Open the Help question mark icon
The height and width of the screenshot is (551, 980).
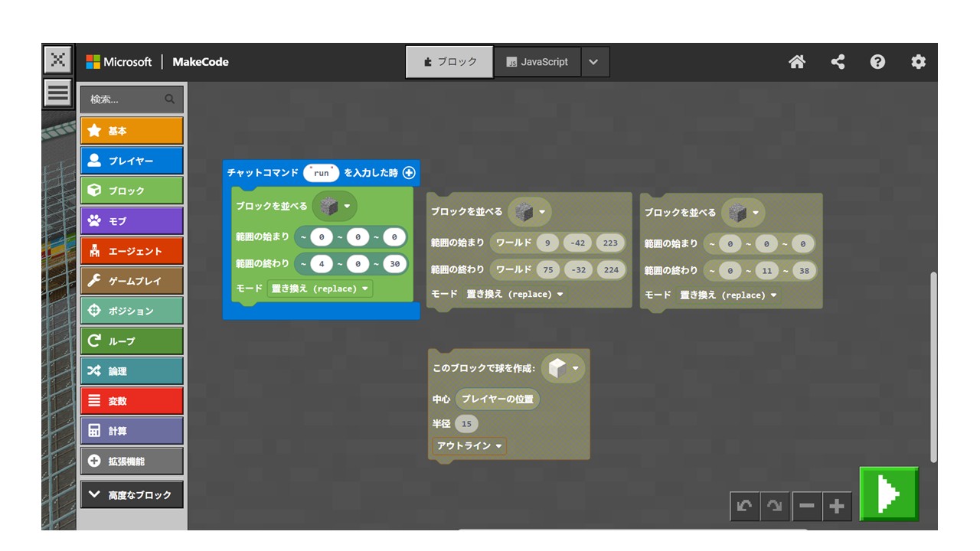878,62
